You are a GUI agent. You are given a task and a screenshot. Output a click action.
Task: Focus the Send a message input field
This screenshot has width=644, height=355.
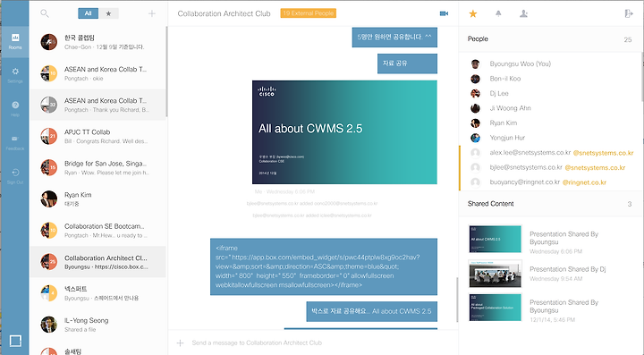click(x=320, y=342)
